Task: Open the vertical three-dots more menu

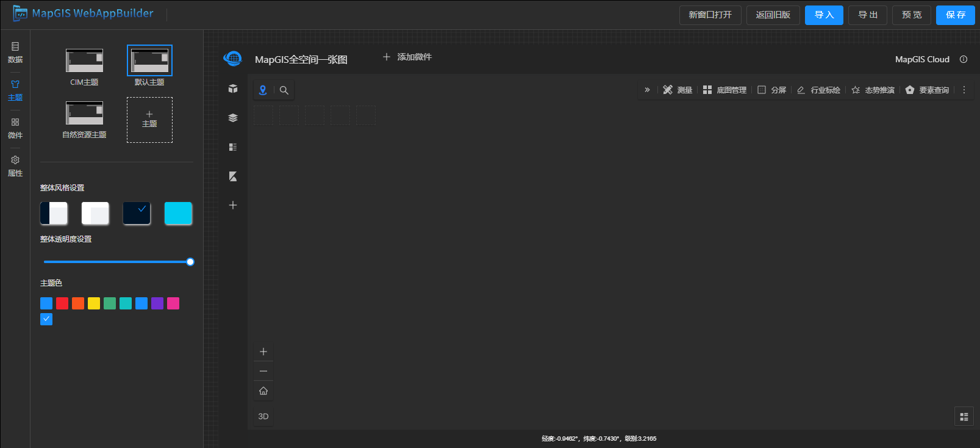Action: pyautogui.click(x=964, y=90)
